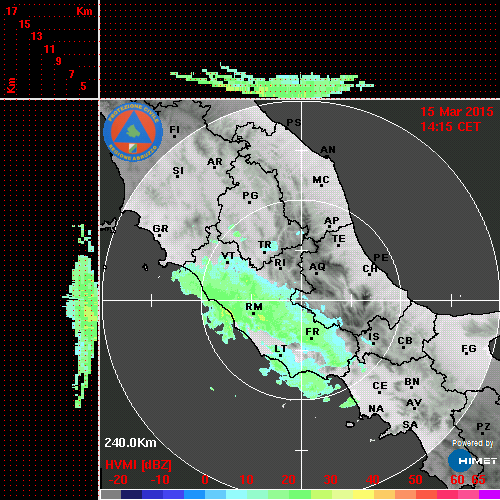
Task: Click the FG city label
Action: point(469,349)
